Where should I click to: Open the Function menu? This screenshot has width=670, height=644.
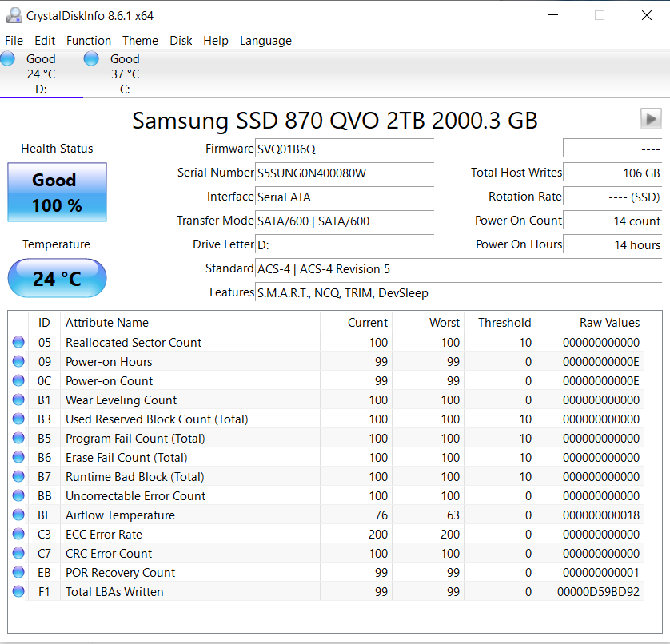pos(89,41)
